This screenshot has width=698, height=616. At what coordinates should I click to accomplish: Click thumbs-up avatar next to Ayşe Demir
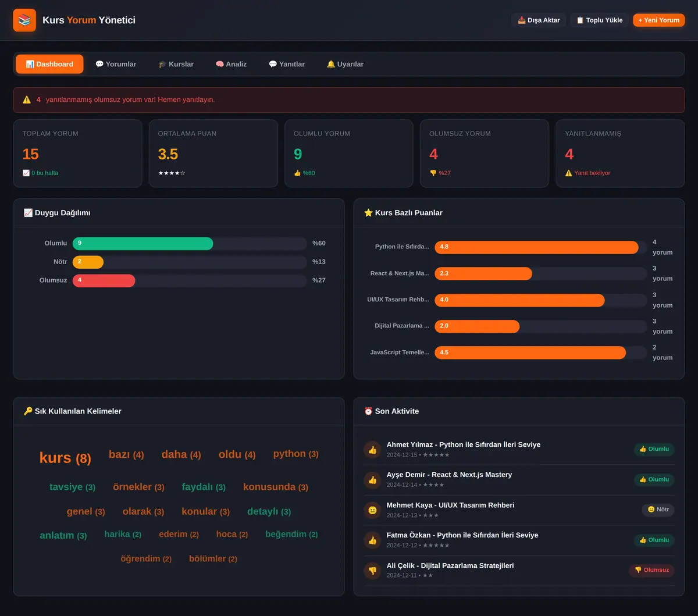(x=372, y=479)
